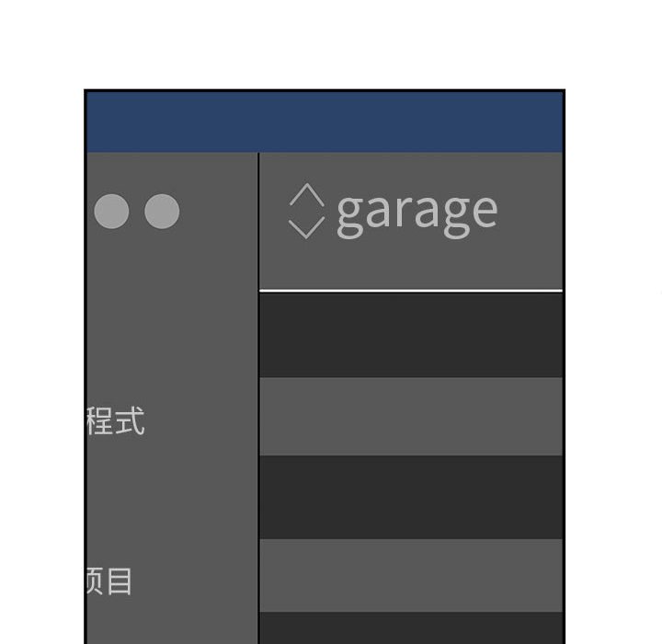Select the fourth list row in light gray
Image resolution: width=662 pixels, height=644 pixels.
pyautogui.click(x=411, y=575)
